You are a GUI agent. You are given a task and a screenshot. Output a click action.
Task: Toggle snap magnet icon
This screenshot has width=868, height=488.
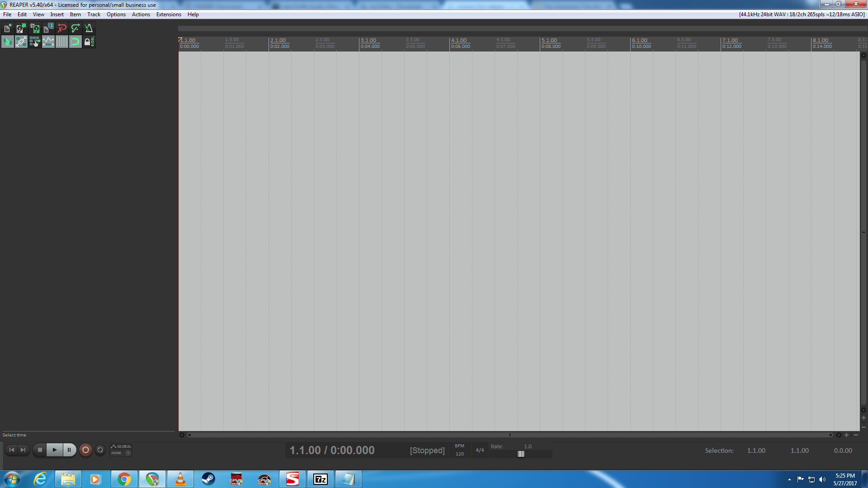point(75,42)
